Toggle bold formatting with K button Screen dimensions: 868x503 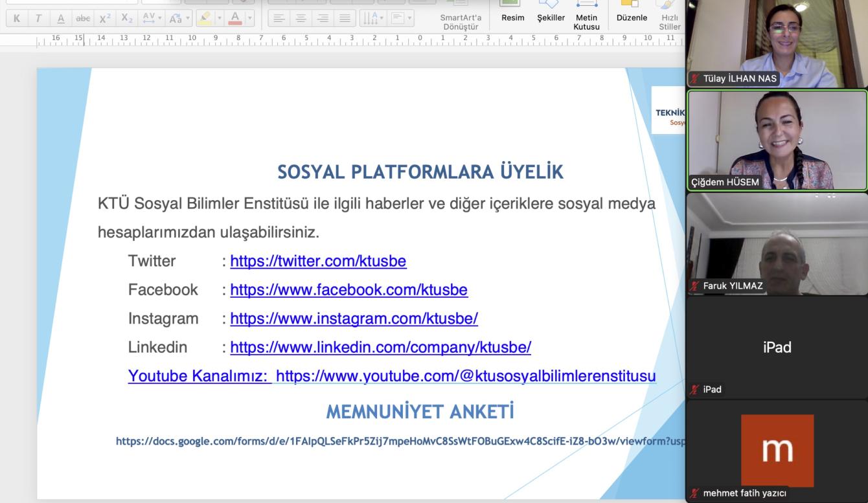coord(16,18)
